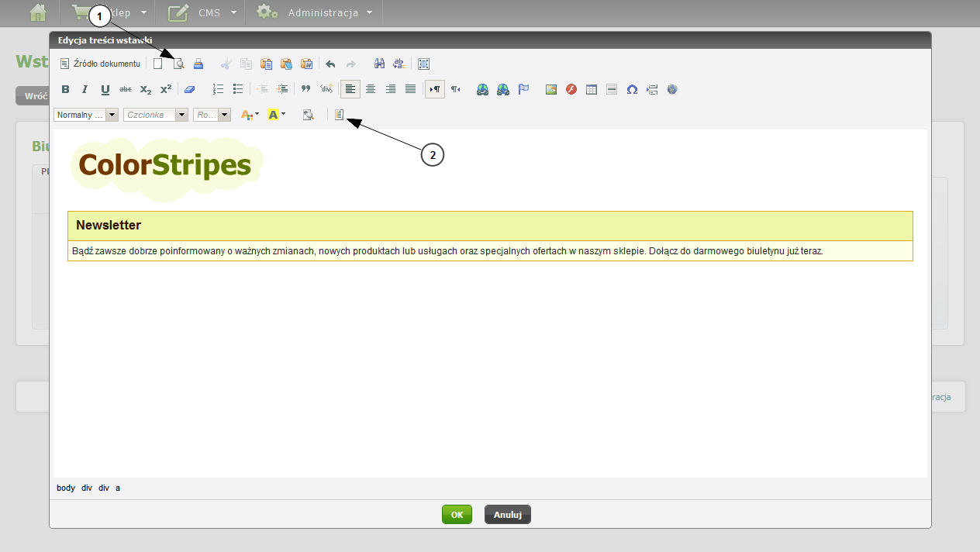Open the yellow background color picker
Screen dimensions: 980x552
pos(276,115)
